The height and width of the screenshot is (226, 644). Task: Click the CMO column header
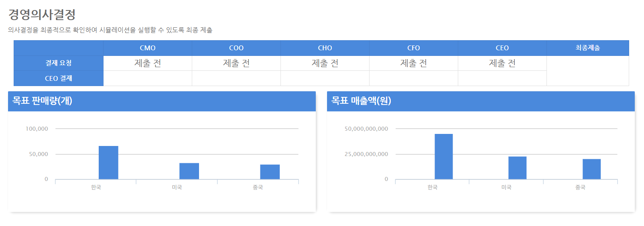click(x=148, y=48)
